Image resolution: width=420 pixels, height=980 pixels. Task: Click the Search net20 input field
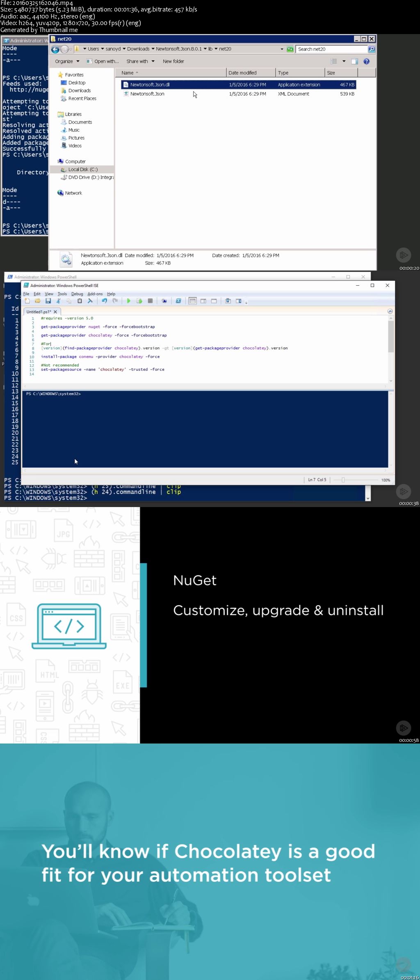point(331,49)
